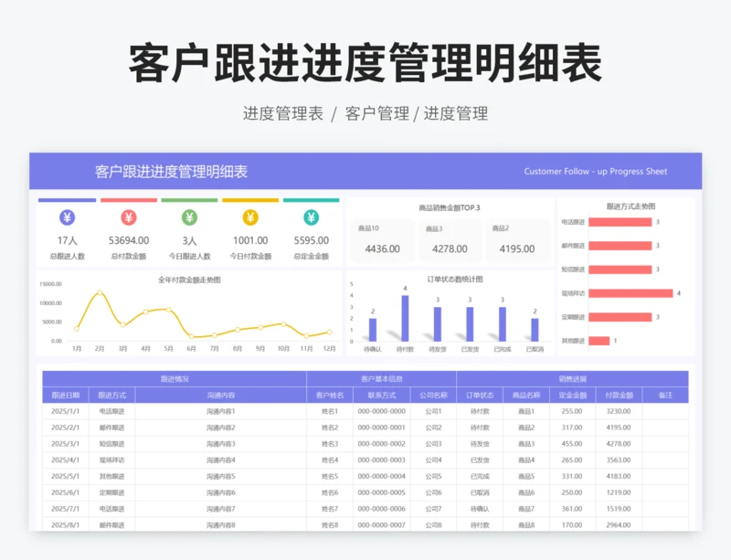Click the 进度管理表 tag under main title
The height and width of the screenshot is (560, 731).
coord(283,113)
